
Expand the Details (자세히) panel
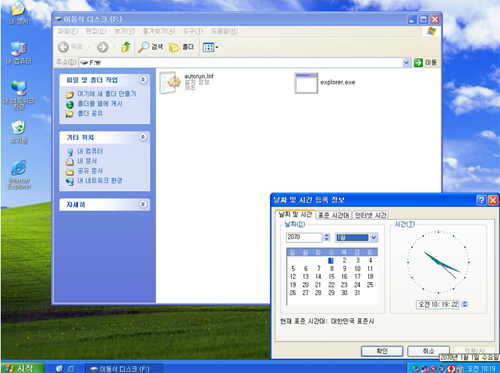(x=143, y=204)
